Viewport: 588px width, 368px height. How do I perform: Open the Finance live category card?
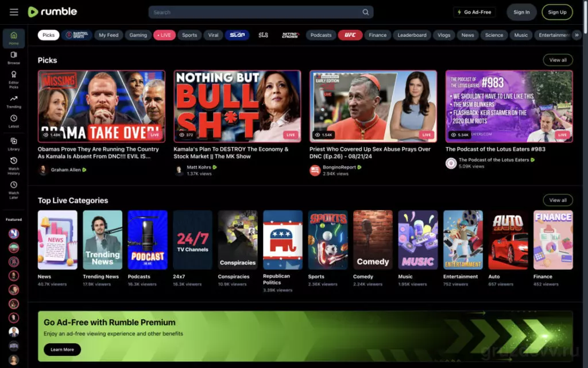pyautogui.click(x=553, y=240)
